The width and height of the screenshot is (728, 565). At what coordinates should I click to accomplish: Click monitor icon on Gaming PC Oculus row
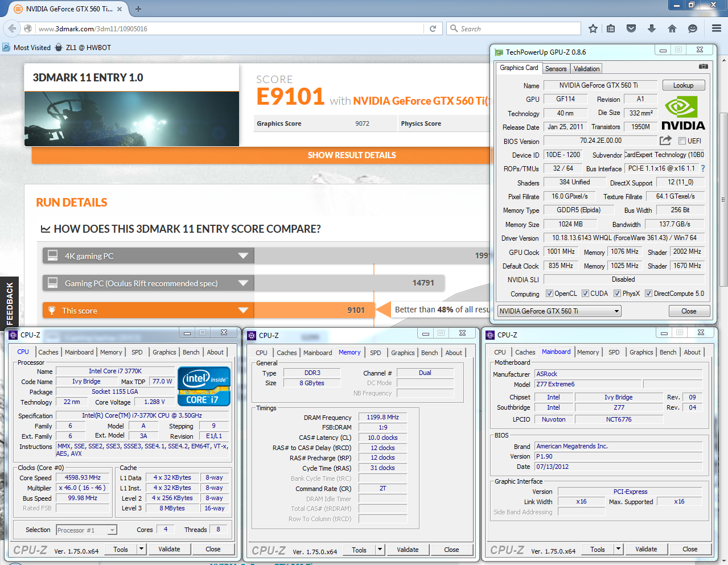(x=52, y=283)
